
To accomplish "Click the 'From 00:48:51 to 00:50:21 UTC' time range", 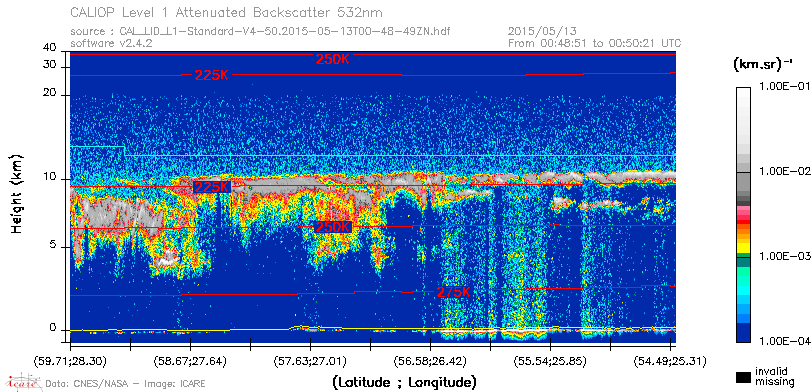I will click(594, 43).
